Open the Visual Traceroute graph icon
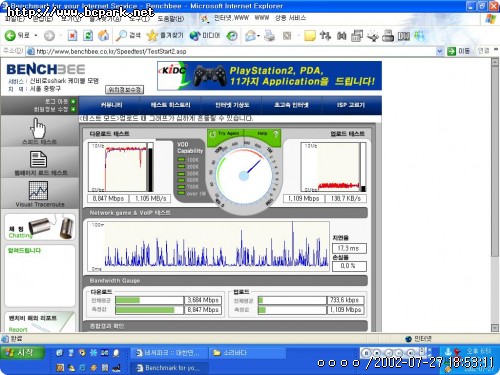The width and height of the screenshot is (500, 375). (x=38, y=190)
